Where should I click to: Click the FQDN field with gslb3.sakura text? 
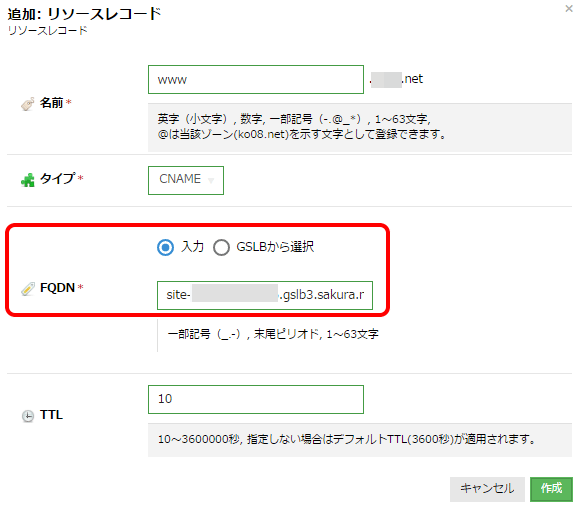click(265, 295)
